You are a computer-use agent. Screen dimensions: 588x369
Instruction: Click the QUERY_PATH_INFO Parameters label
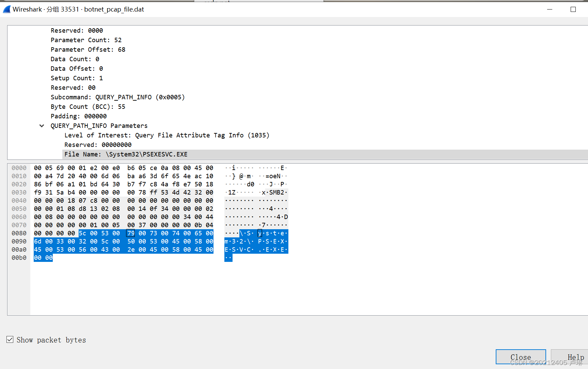[x=99, y=126]
